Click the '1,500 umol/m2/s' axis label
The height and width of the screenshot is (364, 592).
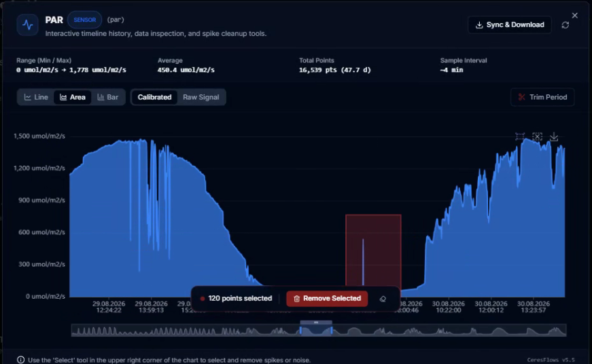pos(39,136)
